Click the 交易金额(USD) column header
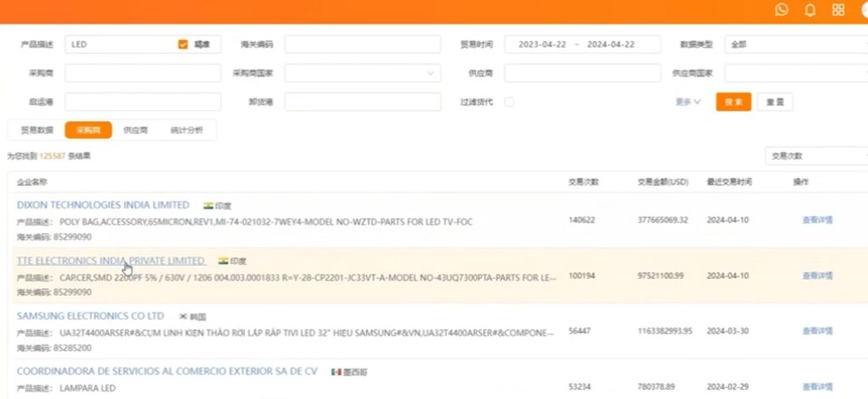Image resolution: width=868 pixels, height=399 pixels. tap(663, 181)
